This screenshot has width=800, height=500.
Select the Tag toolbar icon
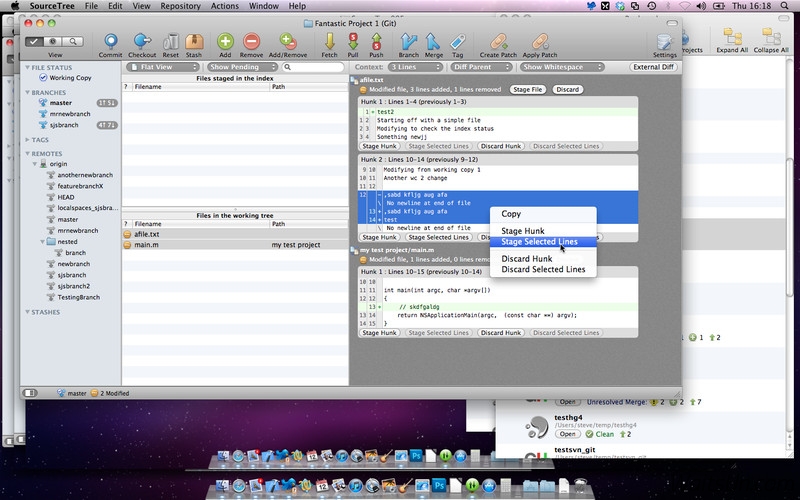pos(457,41)
